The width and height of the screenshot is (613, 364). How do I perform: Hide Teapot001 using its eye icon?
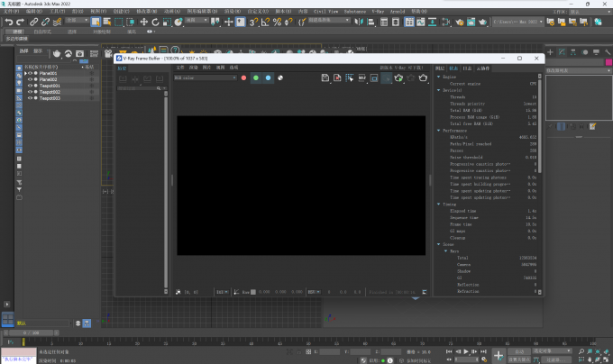pyautogui.click(x=31, y=86)
